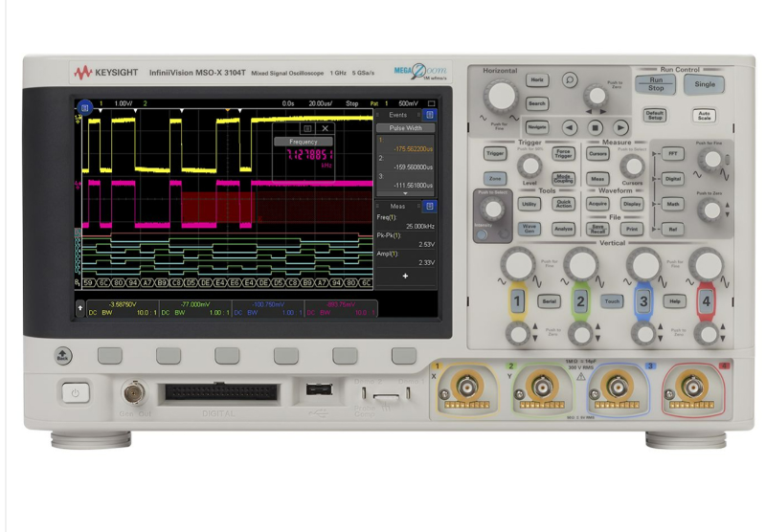766x532 pixels.
Task: Tap the 20.00us/ timebase readout
Action: pos(321,103)
